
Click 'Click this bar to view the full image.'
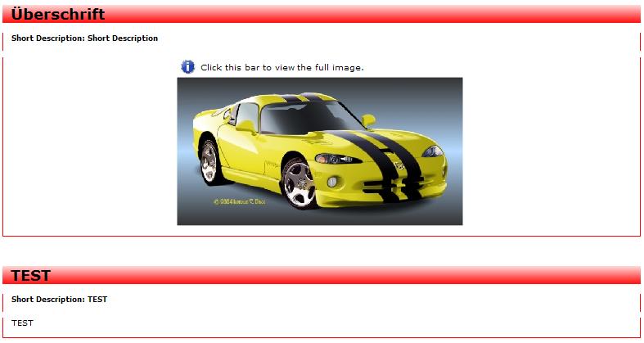(x=282, y=67)
